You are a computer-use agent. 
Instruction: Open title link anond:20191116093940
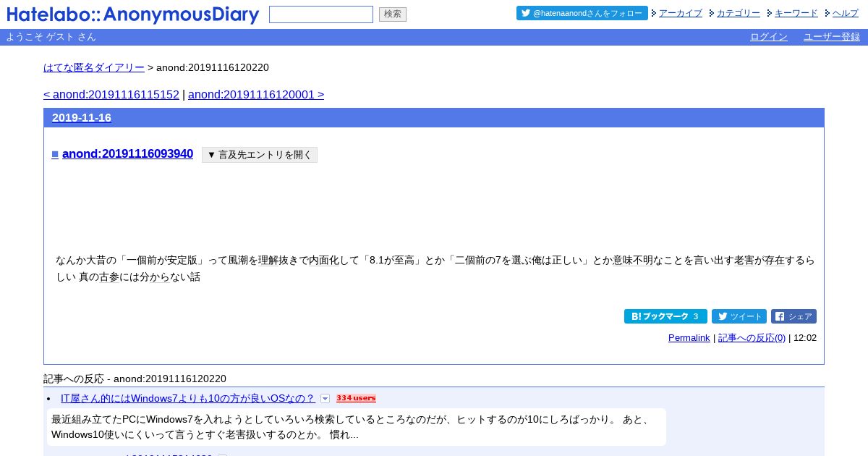pos(128,153)
